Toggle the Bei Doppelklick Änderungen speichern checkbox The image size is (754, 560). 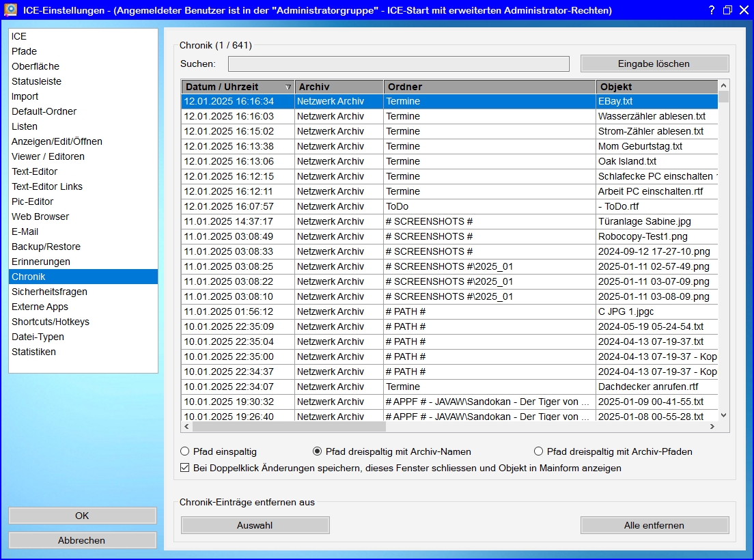(x=184, y=468)
